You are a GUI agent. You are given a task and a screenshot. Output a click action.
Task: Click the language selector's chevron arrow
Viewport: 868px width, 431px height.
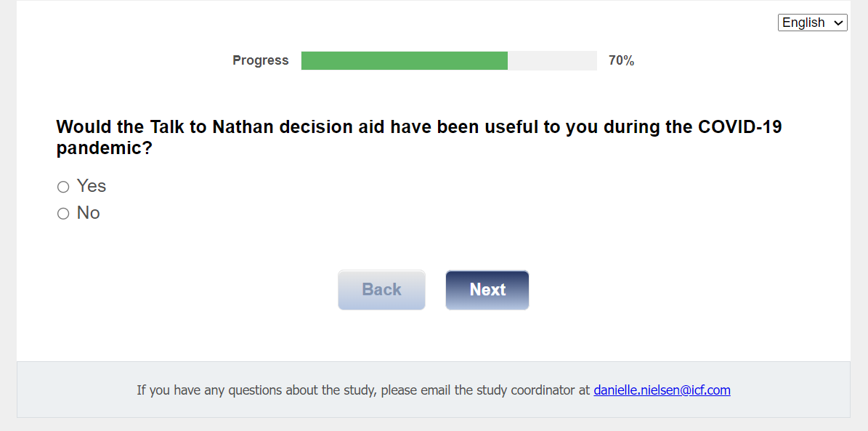839,23
